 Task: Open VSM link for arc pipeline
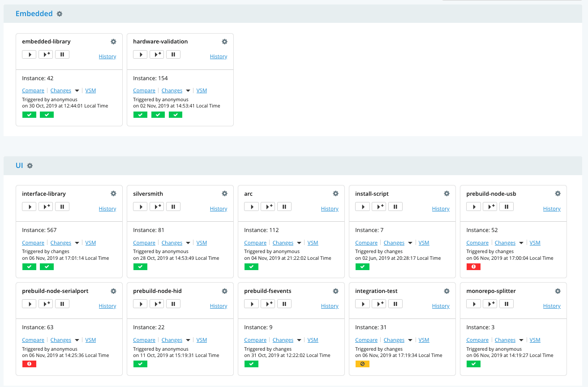(313, 243)
